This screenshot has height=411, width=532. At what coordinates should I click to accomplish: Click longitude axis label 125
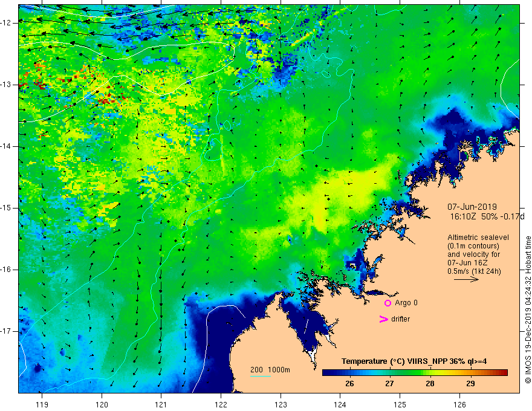click(400, 404)
